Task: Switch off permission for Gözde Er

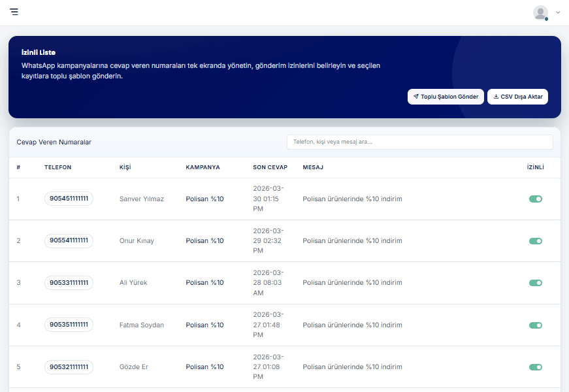Action: point(536,367)
